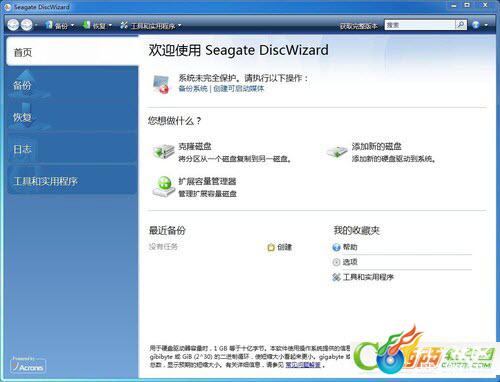Click the 获取完整版本 link
This screenshot has width=500, height=382.
(x=359, y=25)
